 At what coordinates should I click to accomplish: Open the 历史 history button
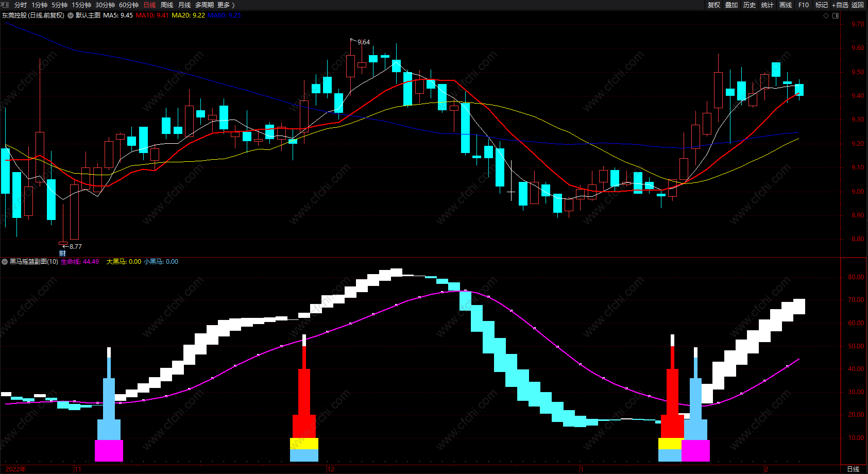pyautogui.click(x=750, y=5)
